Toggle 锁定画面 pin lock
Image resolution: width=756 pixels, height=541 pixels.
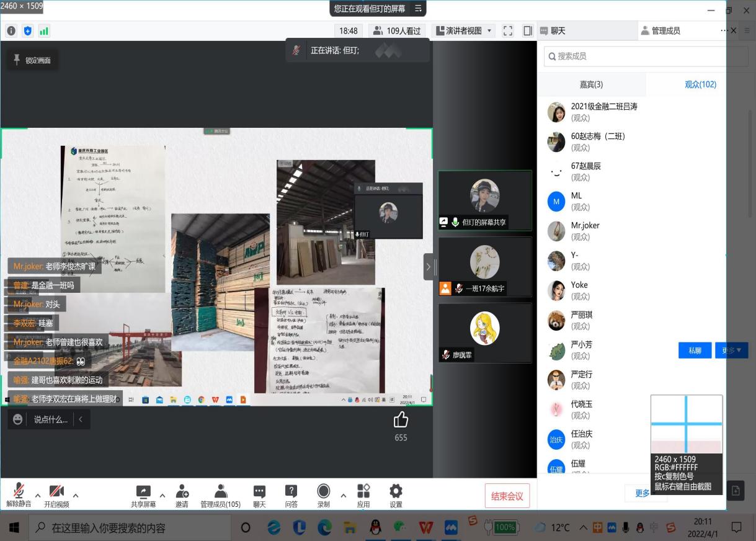32,60
